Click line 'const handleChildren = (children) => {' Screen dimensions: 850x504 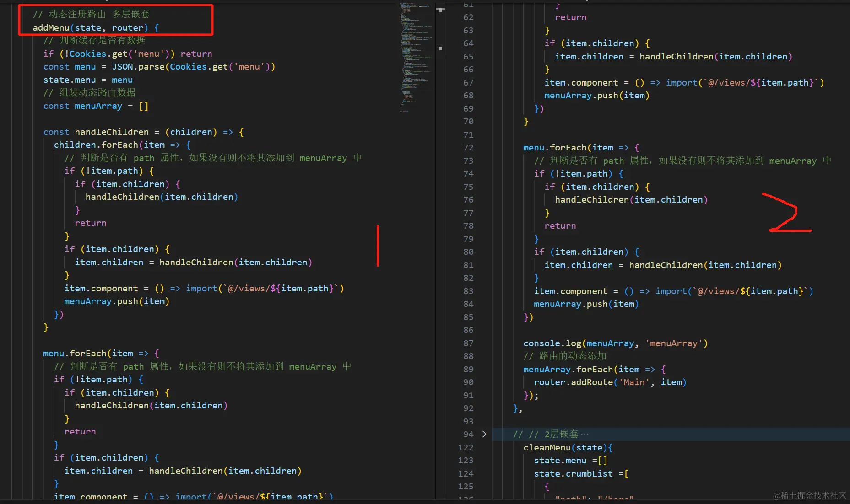(x=144, y=132)
